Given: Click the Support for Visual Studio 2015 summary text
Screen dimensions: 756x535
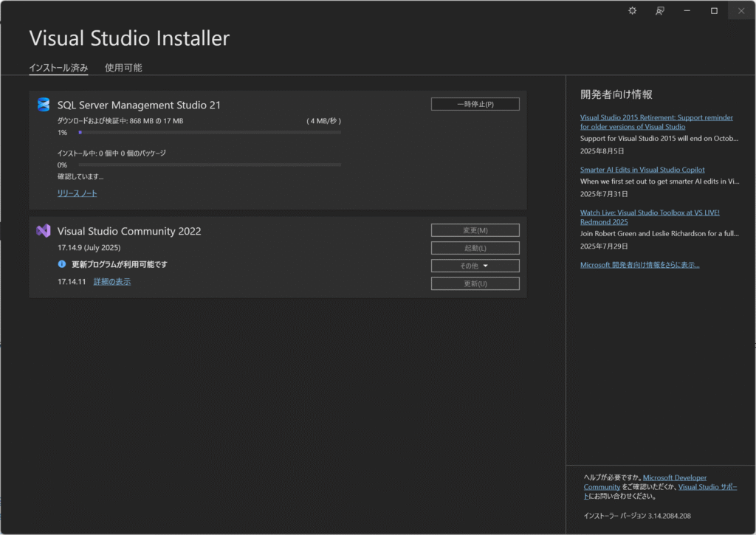Looking at the screenshot, I should pos(659,138).
